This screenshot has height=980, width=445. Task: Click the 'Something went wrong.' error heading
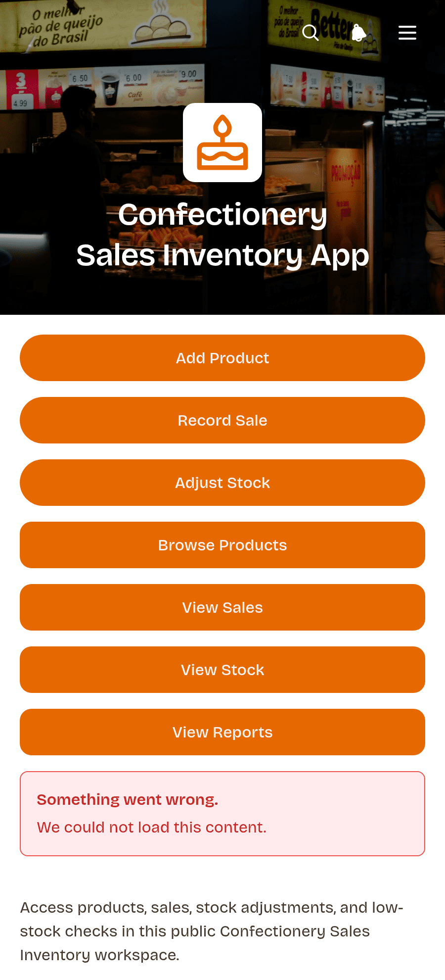128,799
